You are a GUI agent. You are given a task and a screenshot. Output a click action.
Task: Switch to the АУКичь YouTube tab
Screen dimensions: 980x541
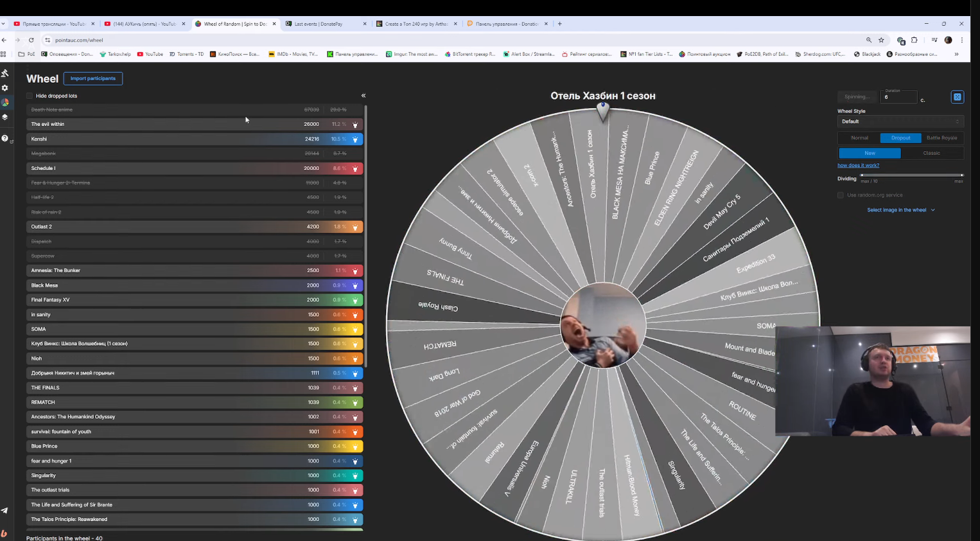pyautogui.click(x=144, y=24)
